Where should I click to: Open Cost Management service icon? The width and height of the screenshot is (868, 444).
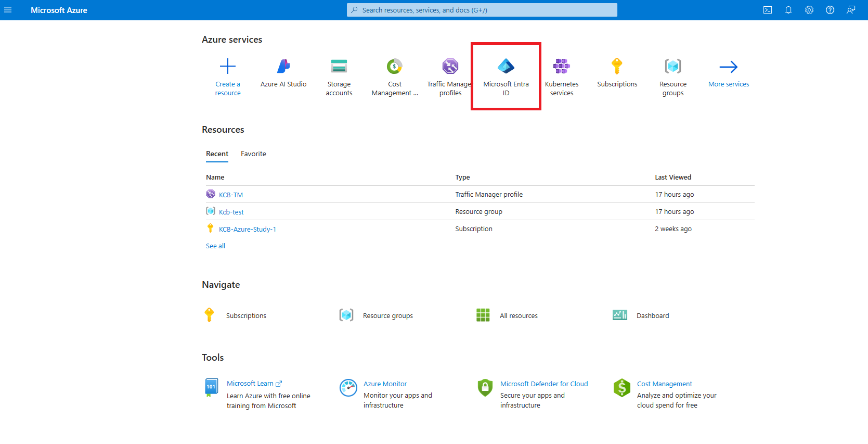coord(395,66)
